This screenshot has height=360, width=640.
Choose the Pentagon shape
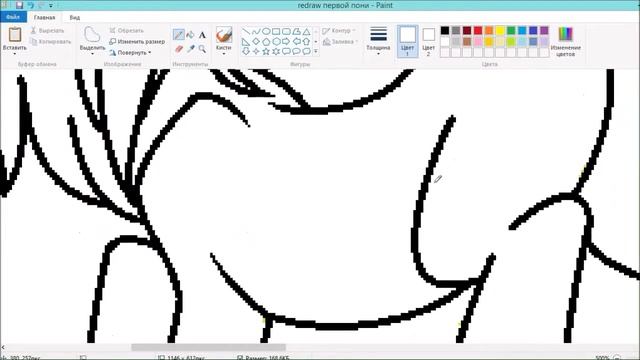(266, 41)
